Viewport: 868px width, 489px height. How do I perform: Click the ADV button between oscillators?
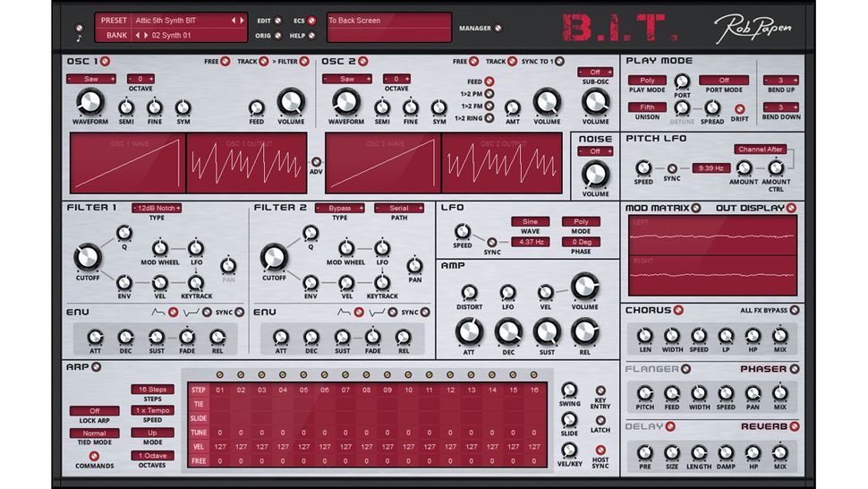click(x=316, y=162)
